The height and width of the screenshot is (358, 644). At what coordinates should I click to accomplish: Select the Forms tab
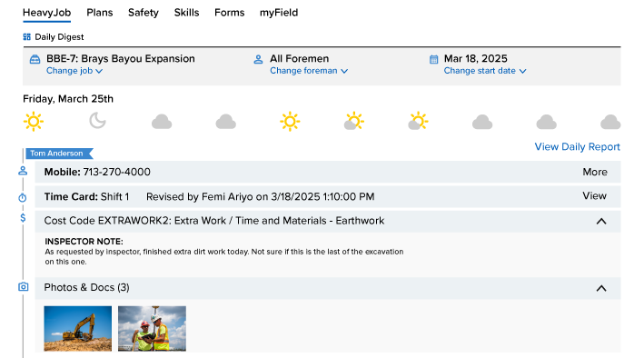[x=229, y=13]
